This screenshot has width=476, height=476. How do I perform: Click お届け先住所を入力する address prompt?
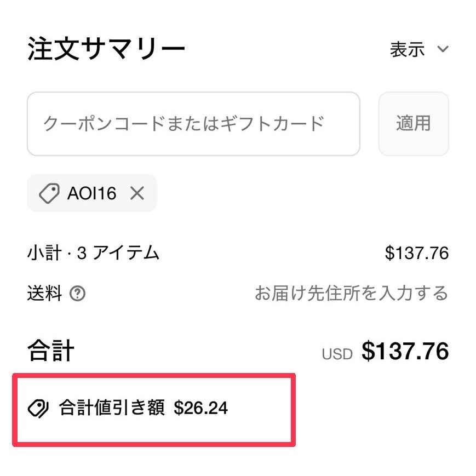[x=351, y=293]
